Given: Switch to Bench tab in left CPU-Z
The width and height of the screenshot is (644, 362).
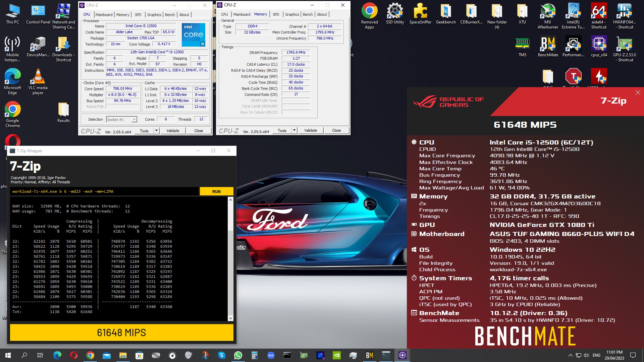Looking at the screenshot, I should pos(170,15).
